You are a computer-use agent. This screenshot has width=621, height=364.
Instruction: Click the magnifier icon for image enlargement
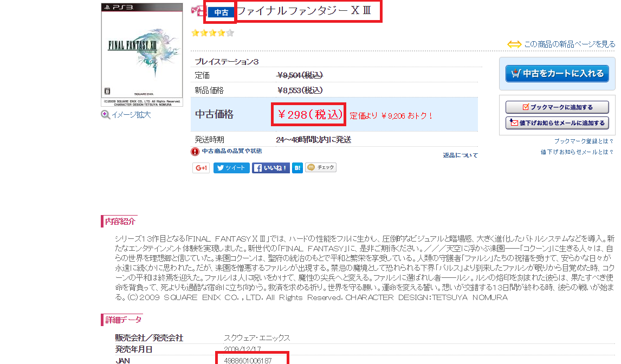click(105, 115)
